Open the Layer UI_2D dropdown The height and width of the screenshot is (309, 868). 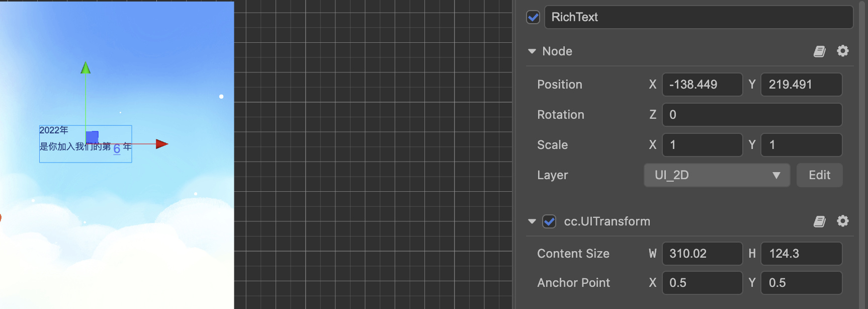(x=717, y=175)
